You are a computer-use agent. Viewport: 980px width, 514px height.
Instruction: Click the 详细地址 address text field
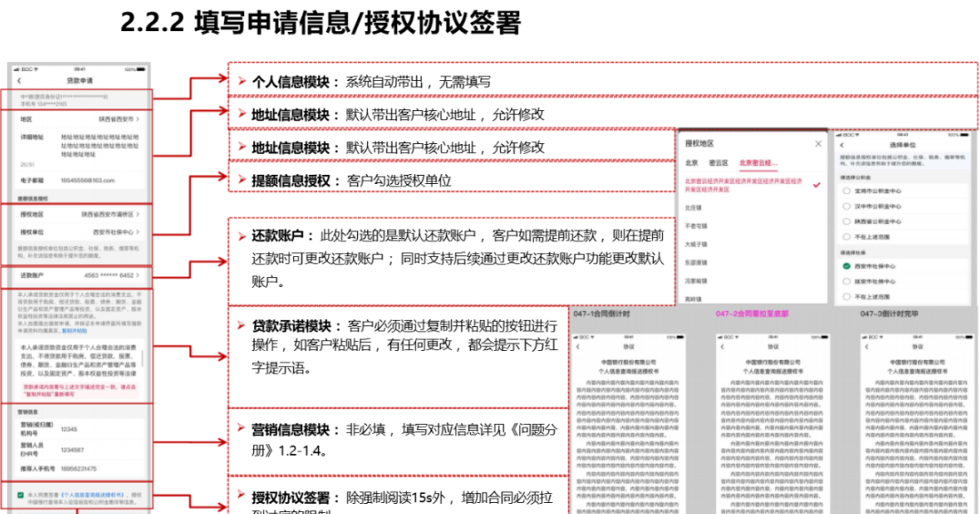click(100, 145)
